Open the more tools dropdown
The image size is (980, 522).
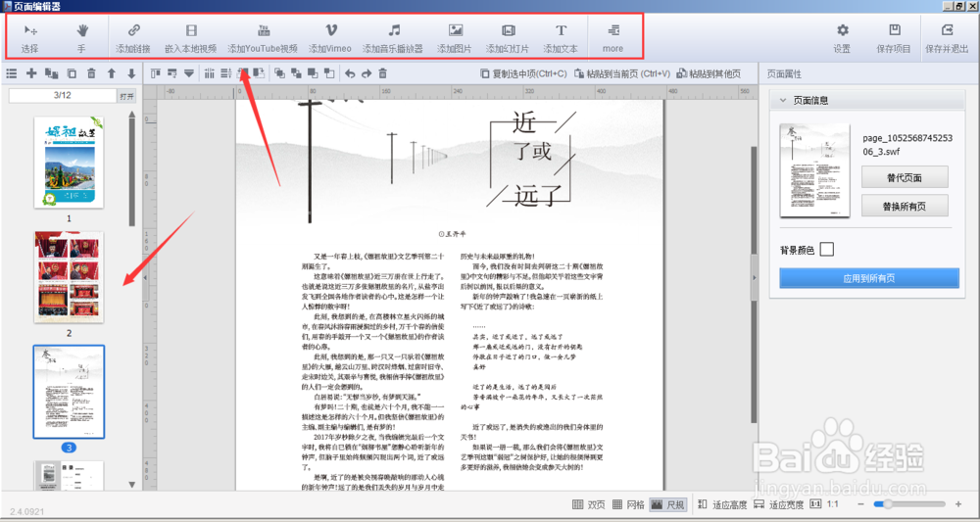click(613, 37)
